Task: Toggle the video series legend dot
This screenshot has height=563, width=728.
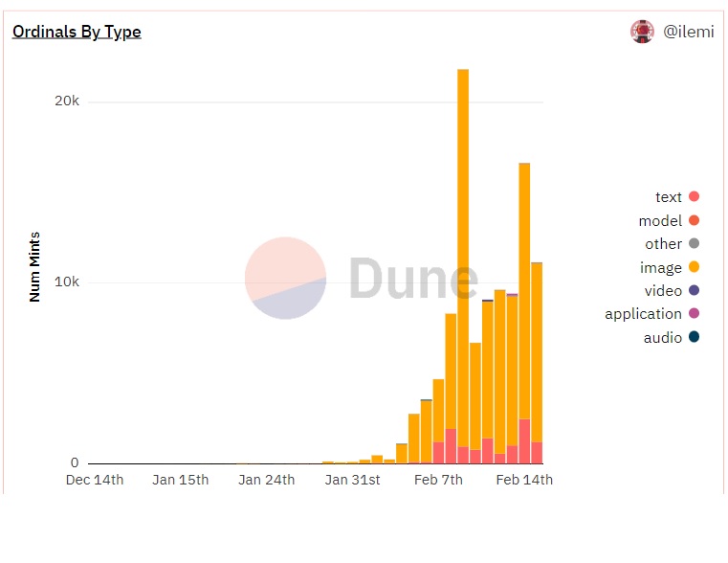Action: click(695, 290)
